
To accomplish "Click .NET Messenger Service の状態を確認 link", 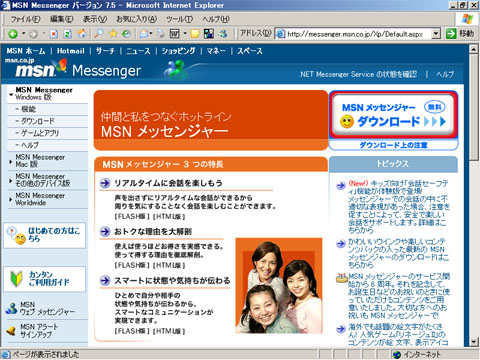I will (358, 74).
